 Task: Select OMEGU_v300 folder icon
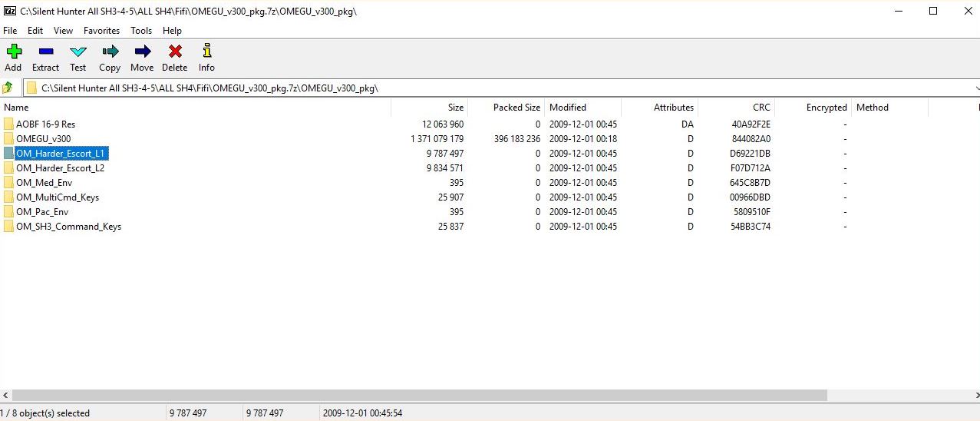point(8,138)
